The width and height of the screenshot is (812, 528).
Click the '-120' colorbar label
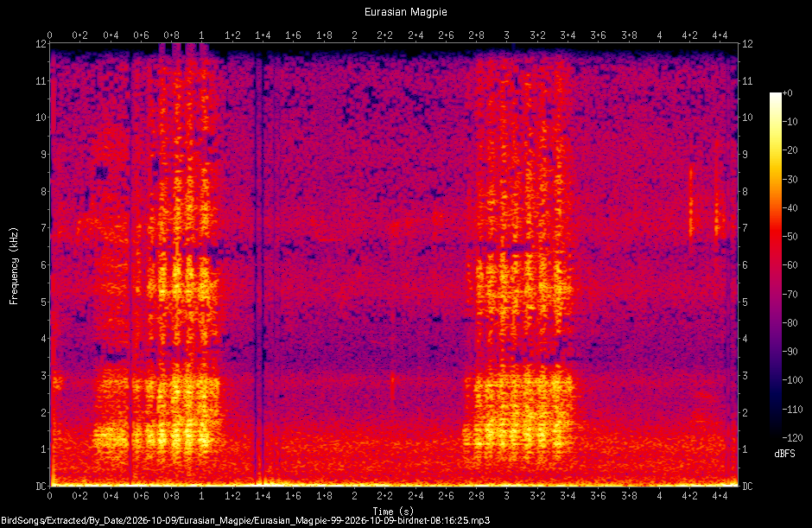click(x=792, y=438)
